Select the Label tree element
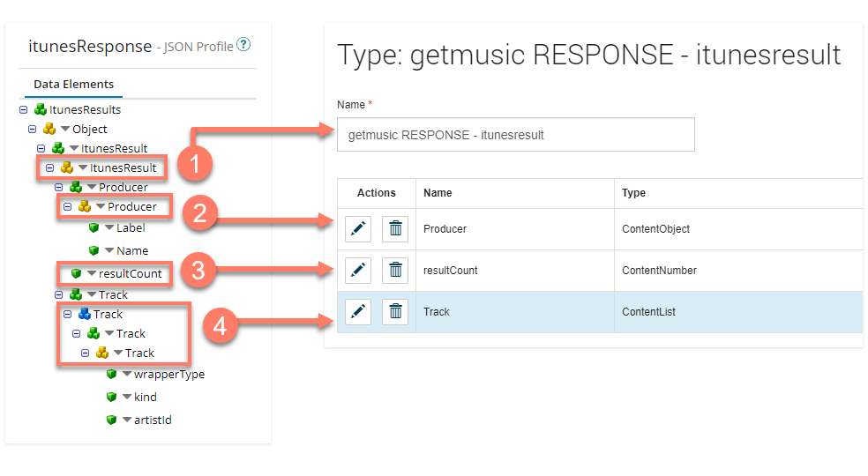This screenshot has width=868, height=476. click(131, 227)
